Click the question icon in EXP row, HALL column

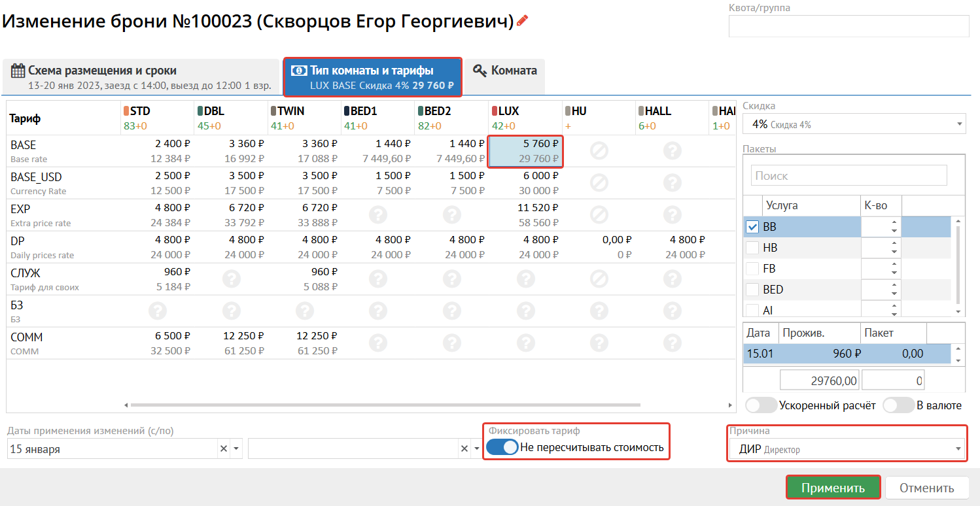tap(673, 215)
